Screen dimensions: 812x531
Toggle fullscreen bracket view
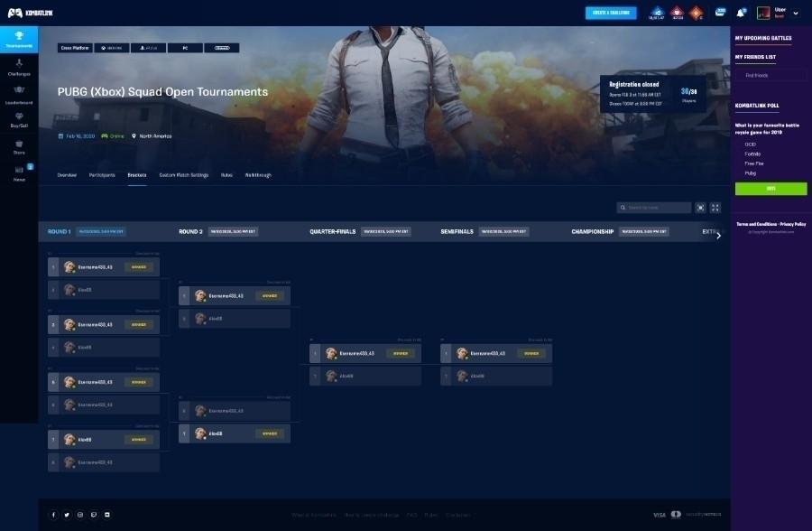[x=715, y=208]
